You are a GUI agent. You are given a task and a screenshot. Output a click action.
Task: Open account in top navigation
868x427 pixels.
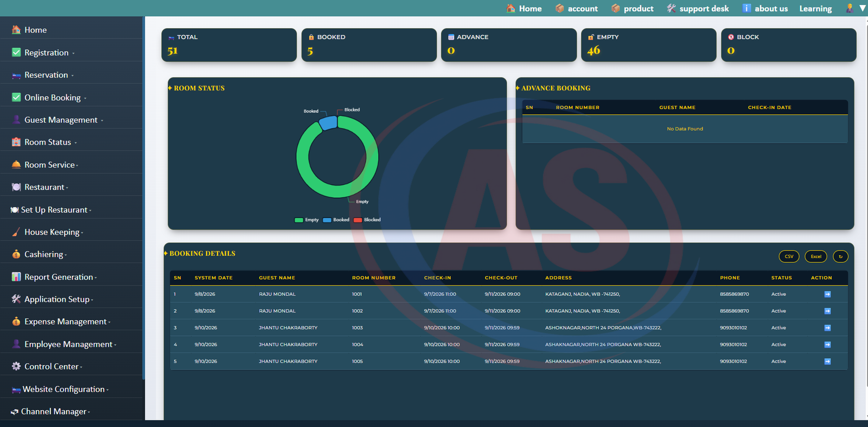576,9
